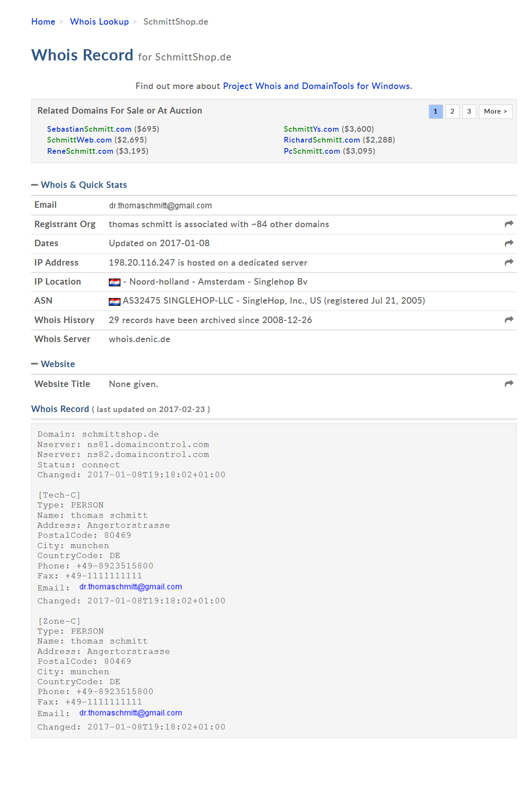Open the Whois Lookup breadcrumb link

tap(99, 22)
